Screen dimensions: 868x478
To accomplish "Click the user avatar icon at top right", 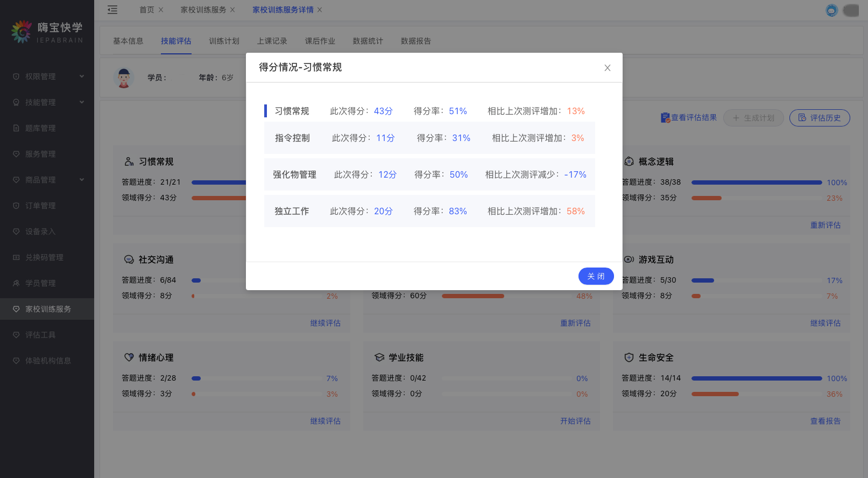I will [831, 10].
